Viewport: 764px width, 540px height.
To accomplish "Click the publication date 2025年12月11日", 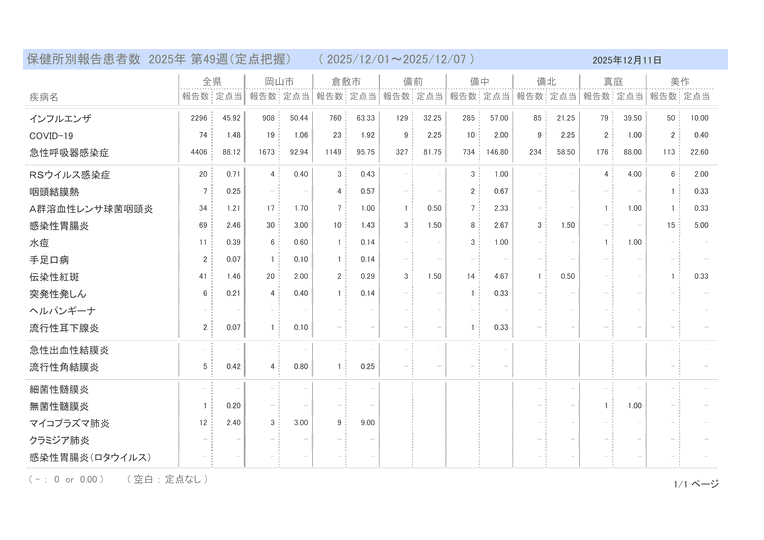I will [627, 61].
